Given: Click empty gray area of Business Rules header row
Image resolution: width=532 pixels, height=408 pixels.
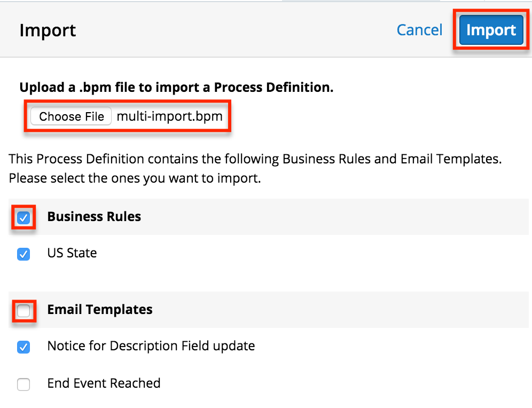Looking at the screenshot, I should (x=331, y=217).
